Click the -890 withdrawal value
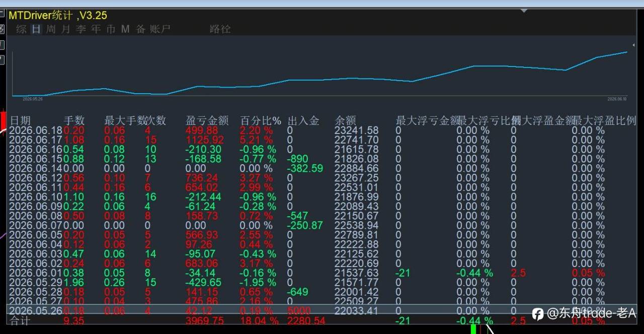This screenshot has height=334, width=644. (298, 159)
